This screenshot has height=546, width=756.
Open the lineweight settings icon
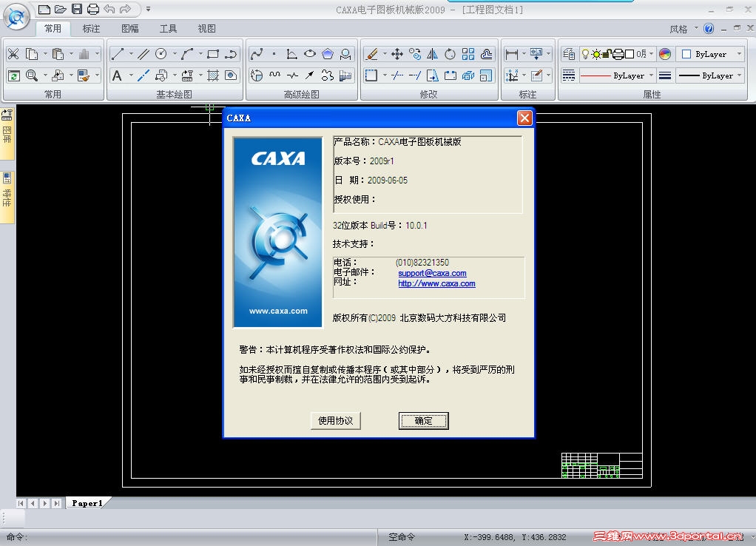[x=665, y=75]
